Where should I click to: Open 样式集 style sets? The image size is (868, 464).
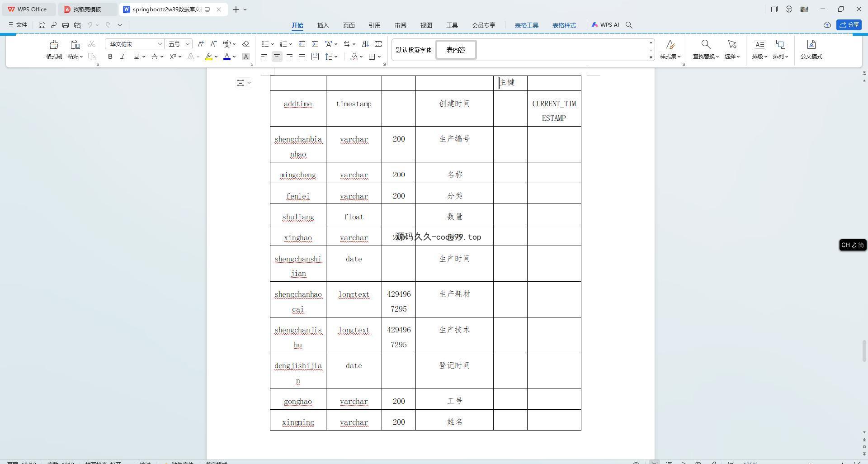[670, 50]
